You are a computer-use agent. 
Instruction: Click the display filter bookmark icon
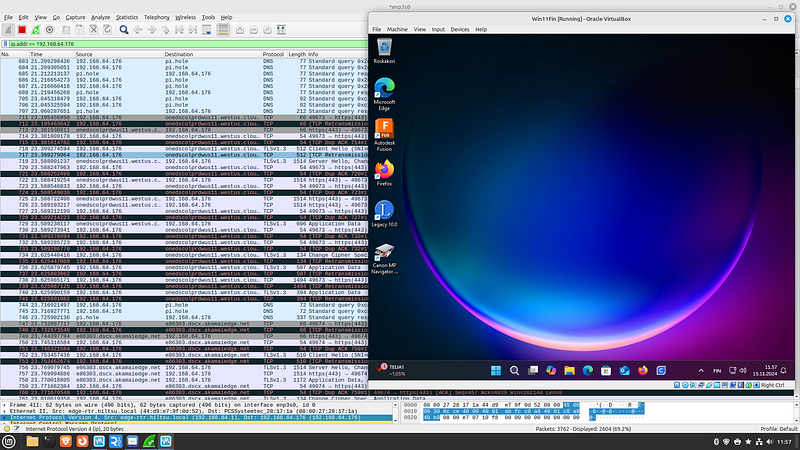point(6,44)
